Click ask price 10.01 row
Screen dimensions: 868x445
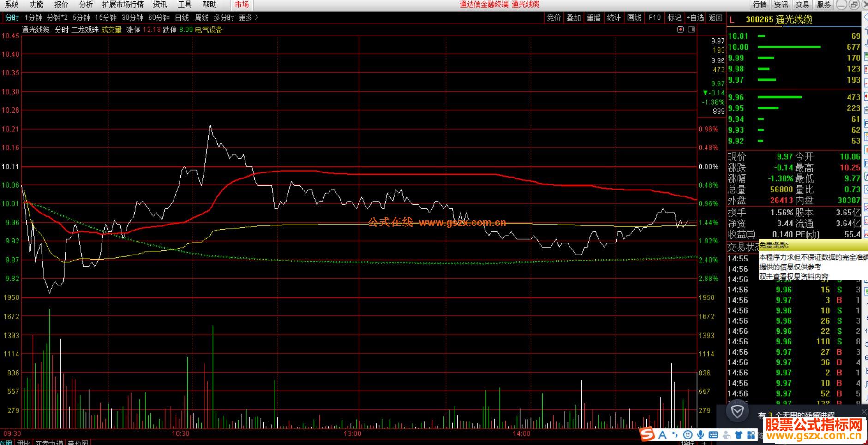(794, 36)
